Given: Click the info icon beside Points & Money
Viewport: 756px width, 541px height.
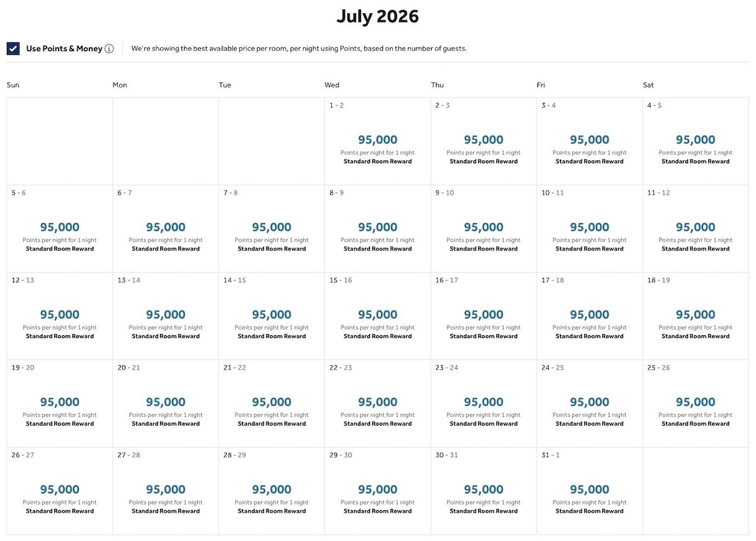Looking at the screenshot, I should tap(110, 49).
